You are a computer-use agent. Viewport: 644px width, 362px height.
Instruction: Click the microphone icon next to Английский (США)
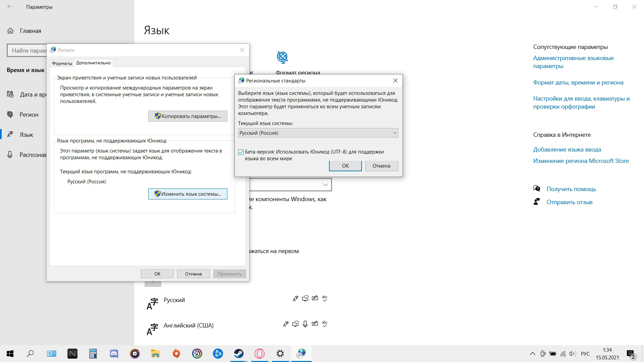coord(305,324)
